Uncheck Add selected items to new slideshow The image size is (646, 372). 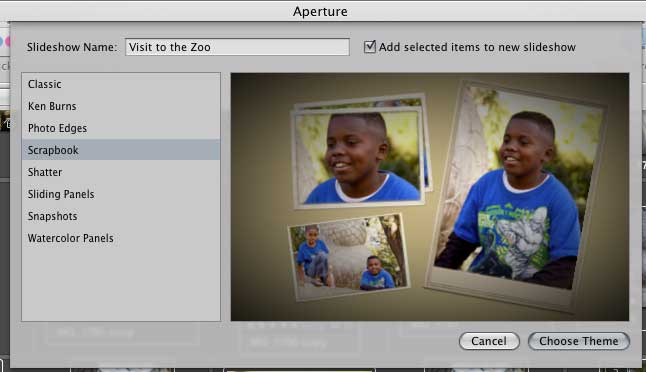tap(370, 47)
